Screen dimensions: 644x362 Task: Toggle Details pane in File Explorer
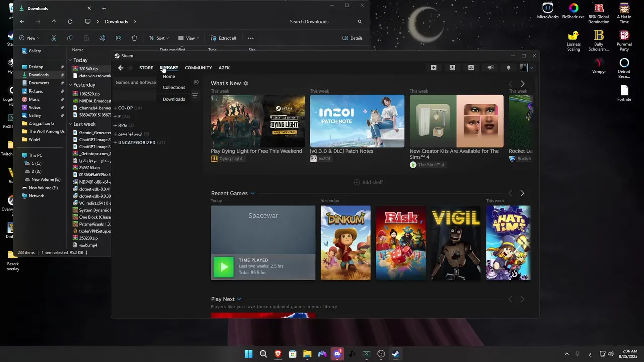[352, 38]
